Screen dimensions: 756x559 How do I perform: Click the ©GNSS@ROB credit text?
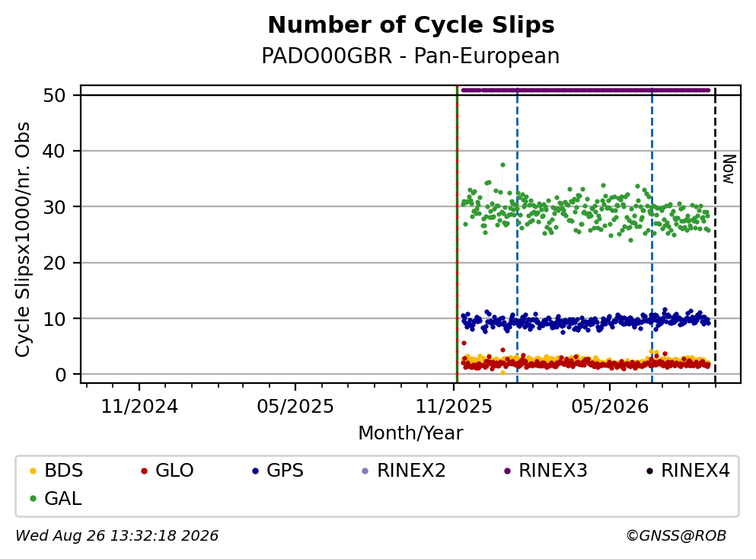[676, 536]
